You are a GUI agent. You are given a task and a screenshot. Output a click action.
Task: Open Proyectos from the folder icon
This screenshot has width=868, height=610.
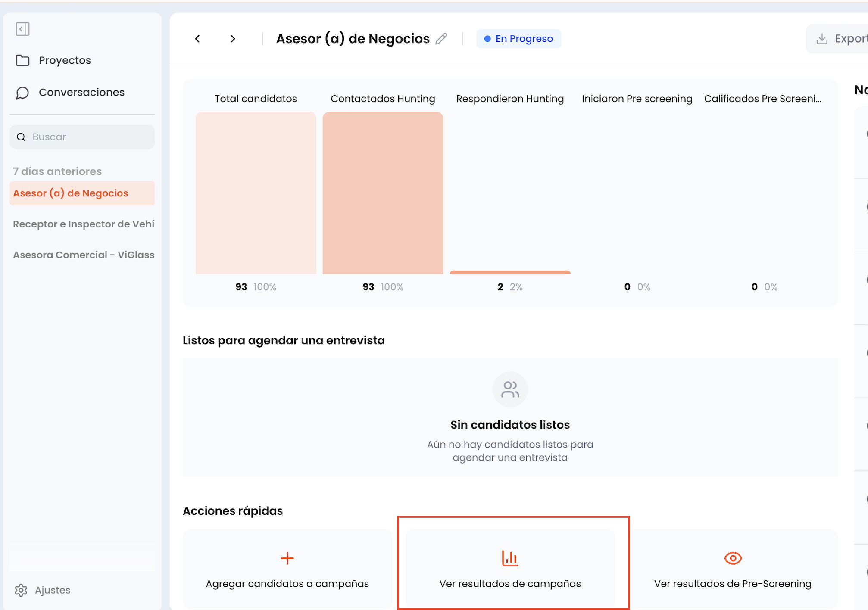22,60
